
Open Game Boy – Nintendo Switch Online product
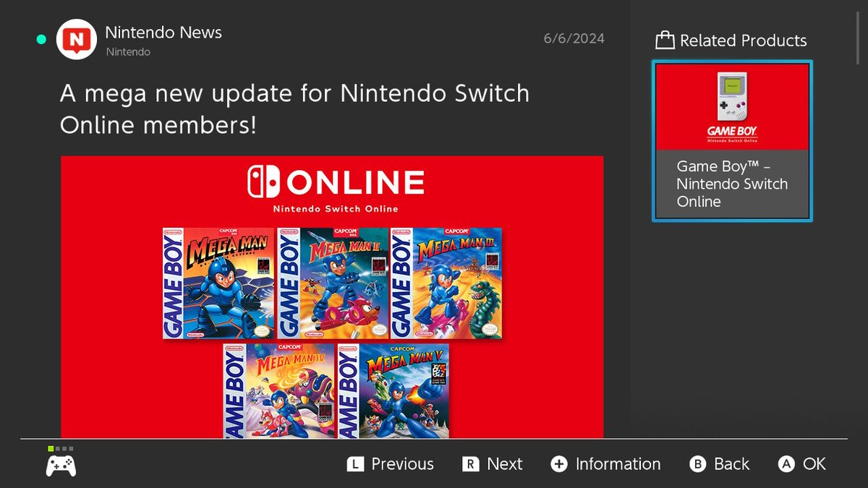pyautogui.click(x=732, y=141)
